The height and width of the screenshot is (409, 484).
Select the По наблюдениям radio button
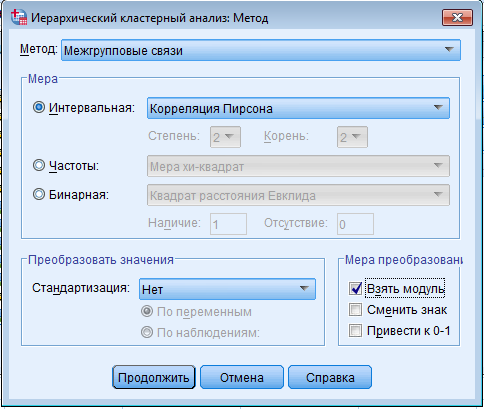147,332
